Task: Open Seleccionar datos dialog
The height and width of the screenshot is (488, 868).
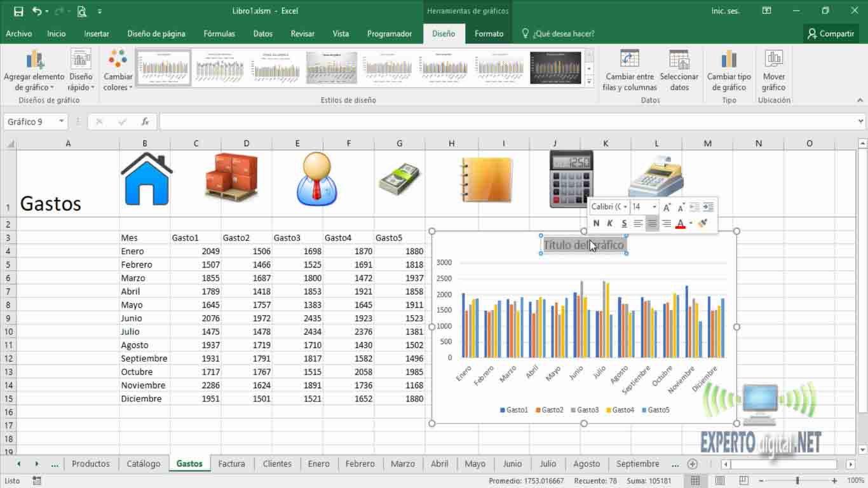Action: tap(679, 71)
